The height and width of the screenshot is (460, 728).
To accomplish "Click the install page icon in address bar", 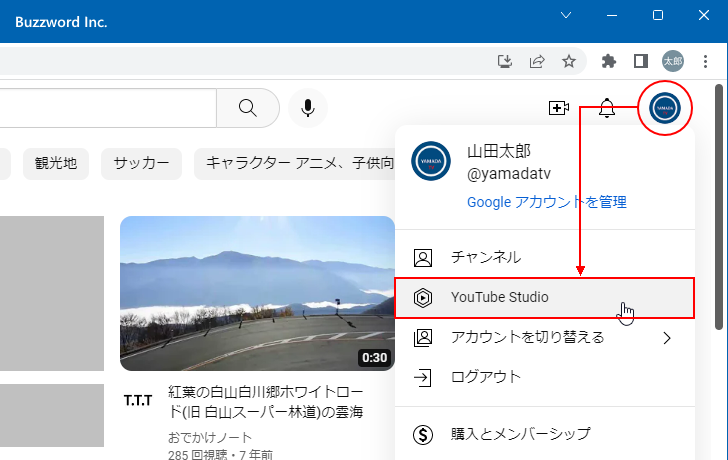I will click(x=505, y=61).
